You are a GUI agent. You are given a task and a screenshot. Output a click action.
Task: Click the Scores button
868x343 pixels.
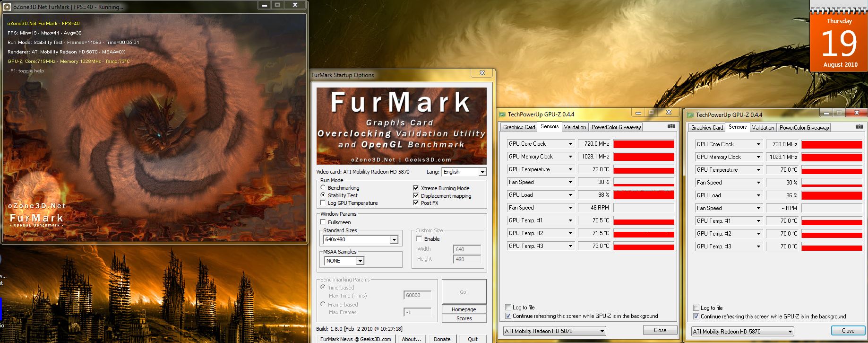coord(464,318)
